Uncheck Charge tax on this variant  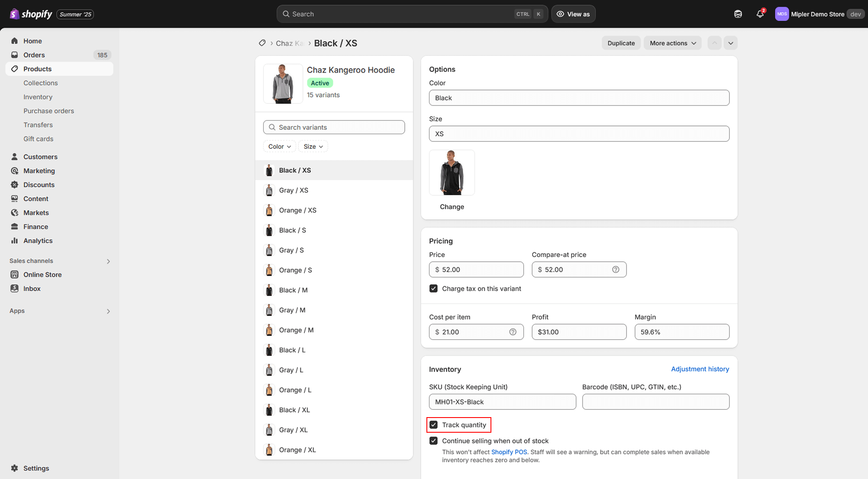tap(433, 289)
